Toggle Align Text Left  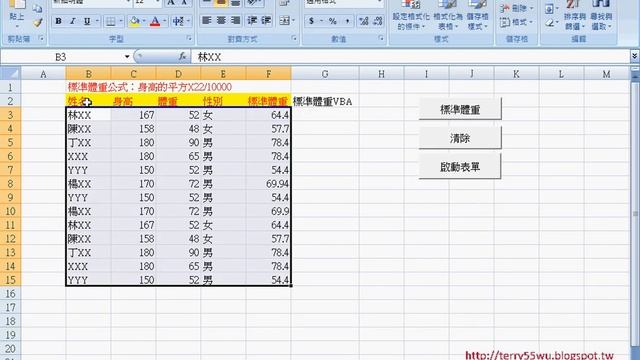pos(207,20)
